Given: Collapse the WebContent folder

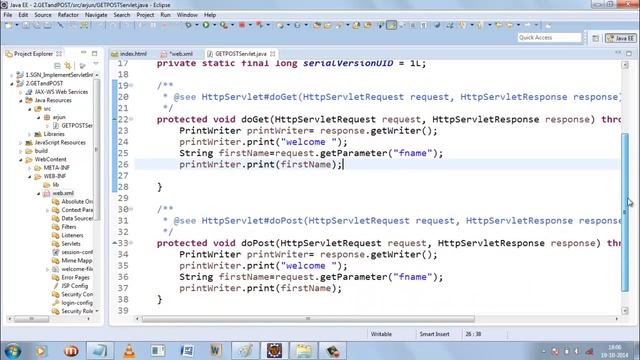Looking at the screenshot, I should tap(20, 160).
